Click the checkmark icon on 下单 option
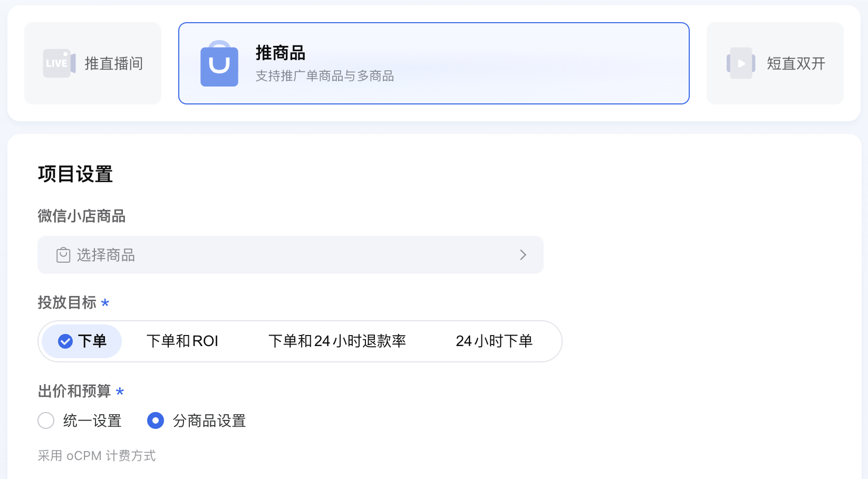The height and width of the screenshot is (479, 868). (64, 341)
